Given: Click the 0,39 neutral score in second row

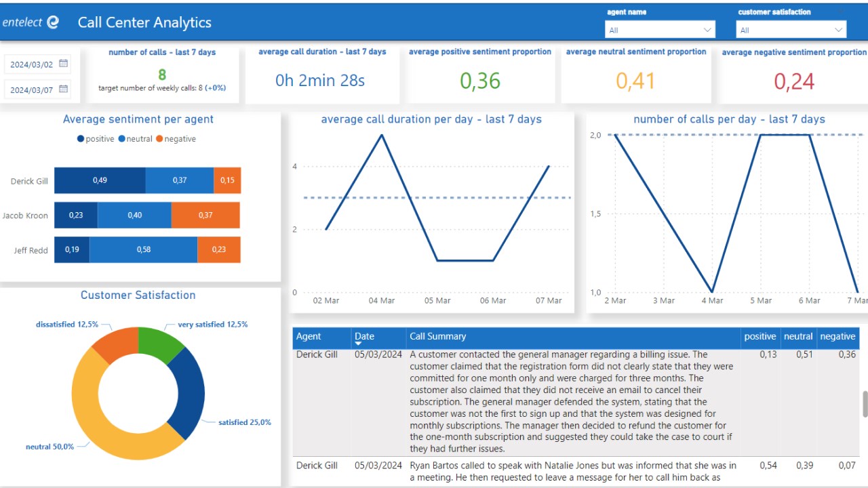Looking at the screenshot, I should coord(804,466).
